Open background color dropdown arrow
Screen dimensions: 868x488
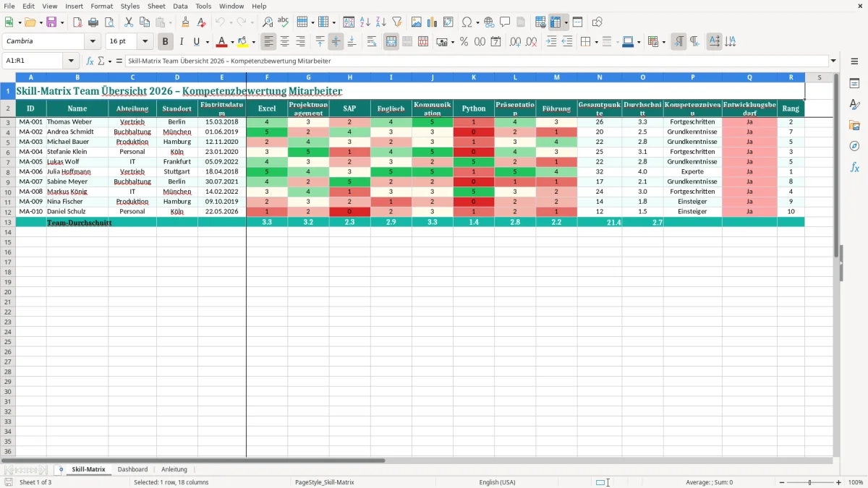pos(253,42)
